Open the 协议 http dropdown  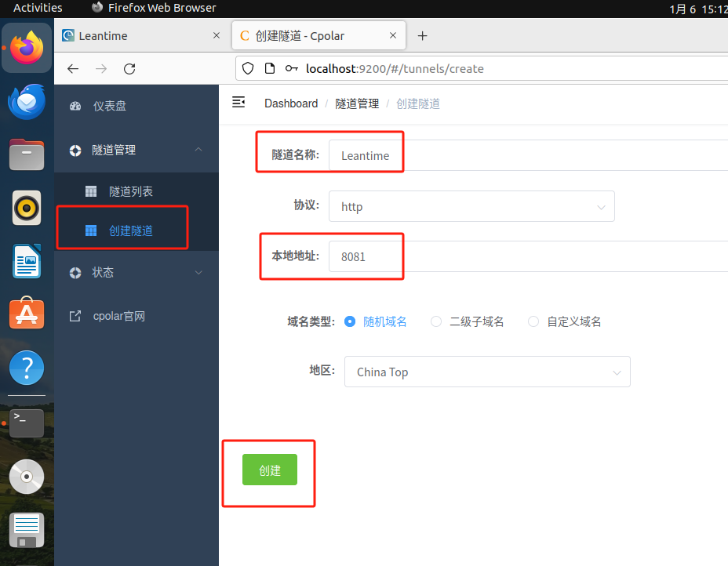471,206
